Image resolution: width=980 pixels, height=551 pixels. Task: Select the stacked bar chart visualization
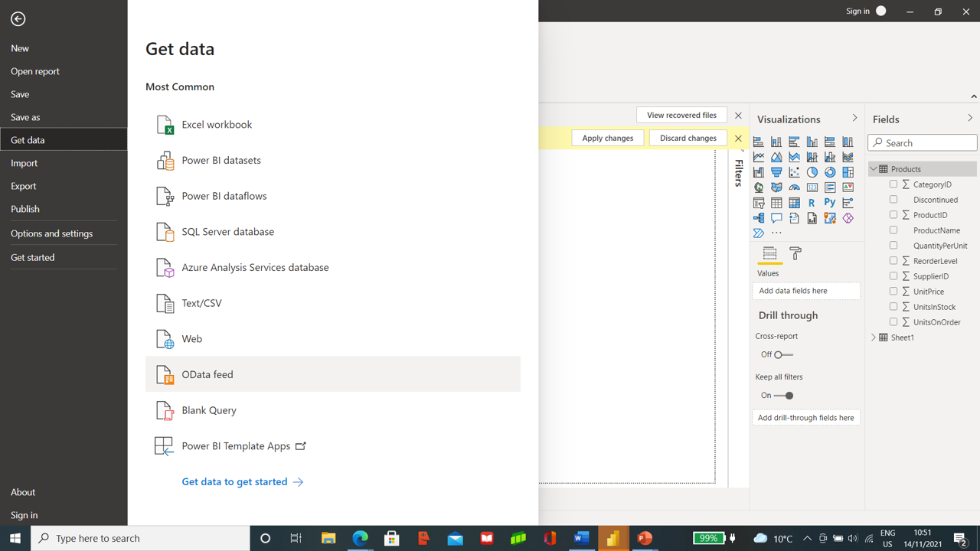point(759,142)
